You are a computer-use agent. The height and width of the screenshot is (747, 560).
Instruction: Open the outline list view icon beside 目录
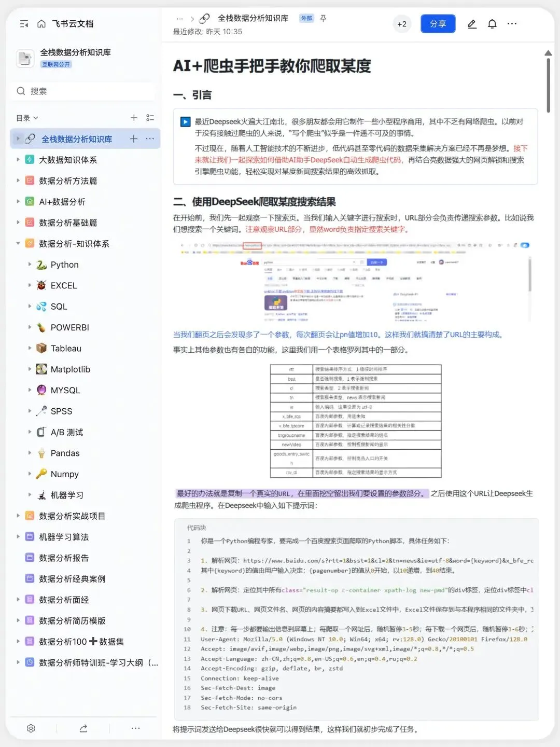pos(150,118)
